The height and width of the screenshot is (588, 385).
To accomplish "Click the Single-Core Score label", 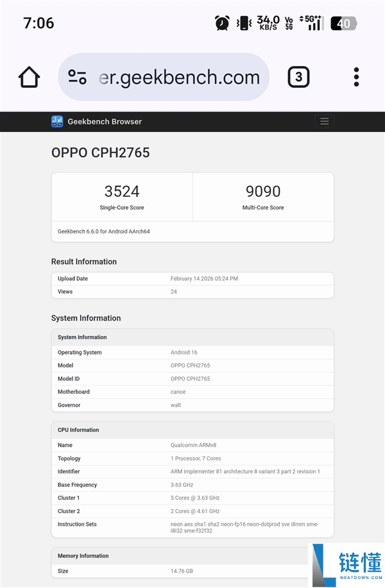I will coord(122,207).
